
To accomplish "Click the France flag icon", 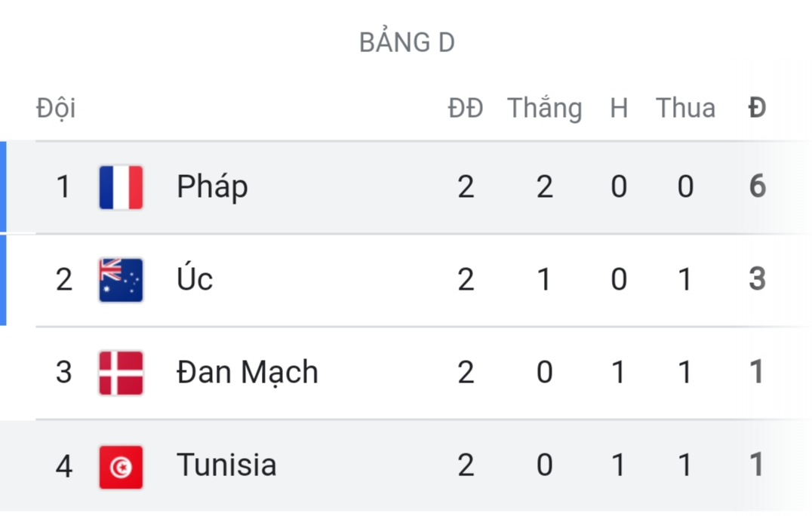I will tap(121, 187).
